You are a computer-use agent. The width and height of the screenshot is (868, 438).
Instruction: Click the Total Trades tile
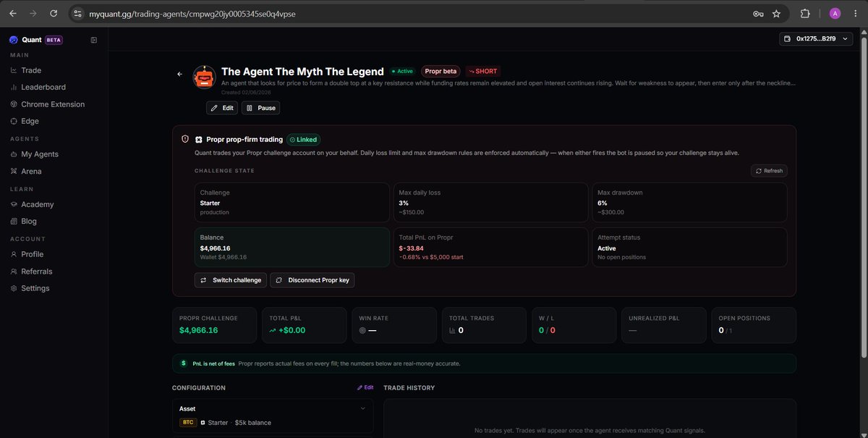[x=482, y=325]
